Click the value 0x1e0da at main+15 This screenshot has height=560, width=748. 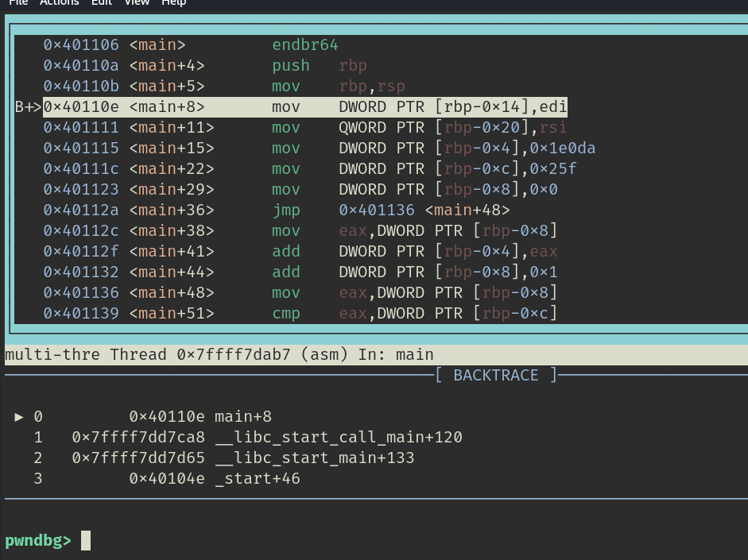coord(563,149)
